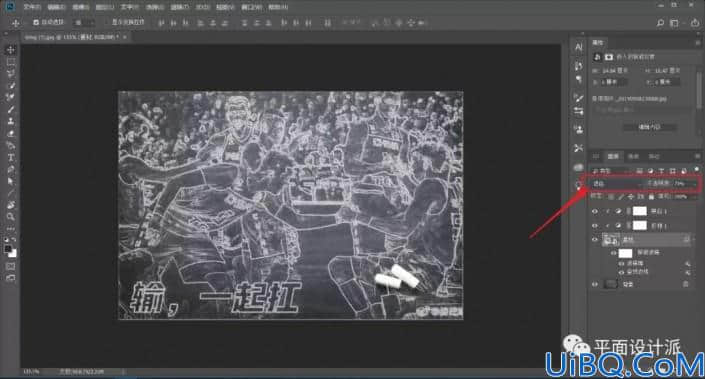Swap foreground and background colors arrow

(x=14, y=240)
